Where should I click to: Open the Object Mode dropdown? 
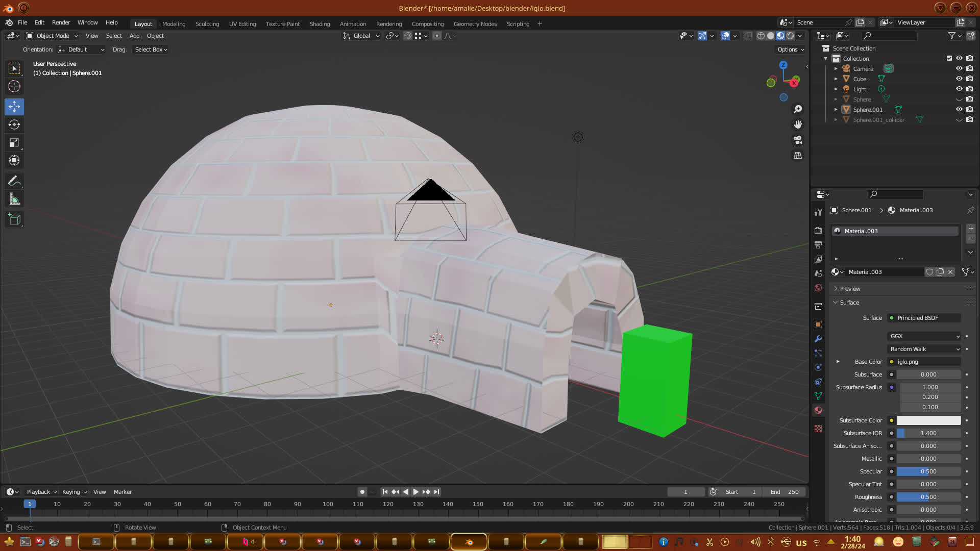(x=52, y=36)
